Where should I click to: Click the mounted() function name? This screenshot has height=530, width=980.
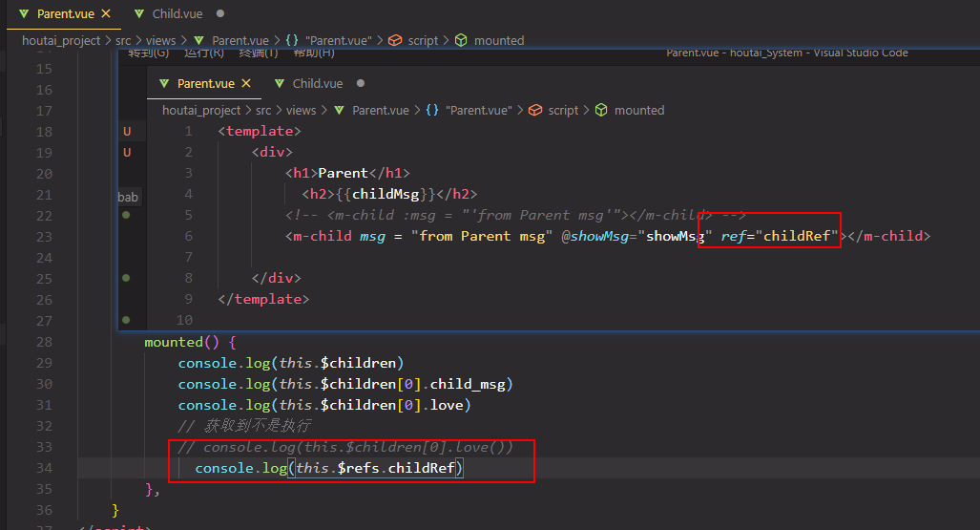(x=174, y=342)
